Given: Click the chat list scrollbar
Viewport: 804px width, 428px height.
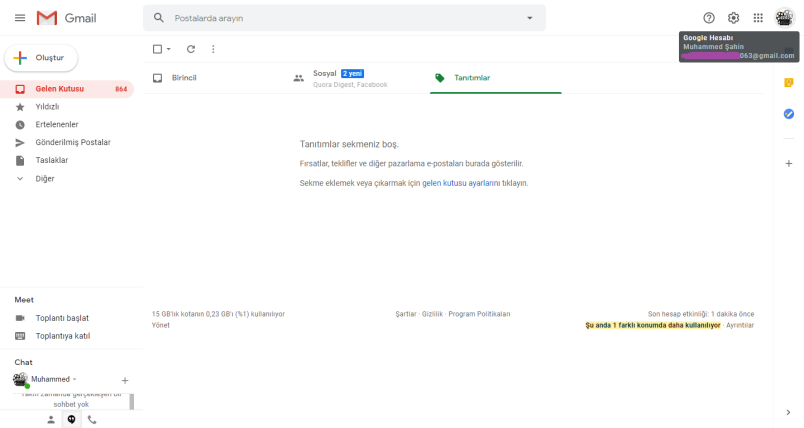Looking at the screenshot, I should 132,401.
